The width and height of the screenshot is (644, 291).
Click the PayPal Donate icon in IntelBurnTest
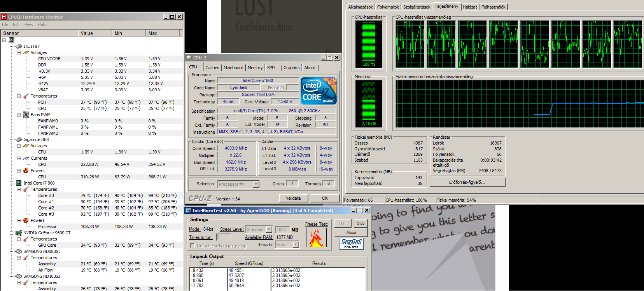pos(352,244)
